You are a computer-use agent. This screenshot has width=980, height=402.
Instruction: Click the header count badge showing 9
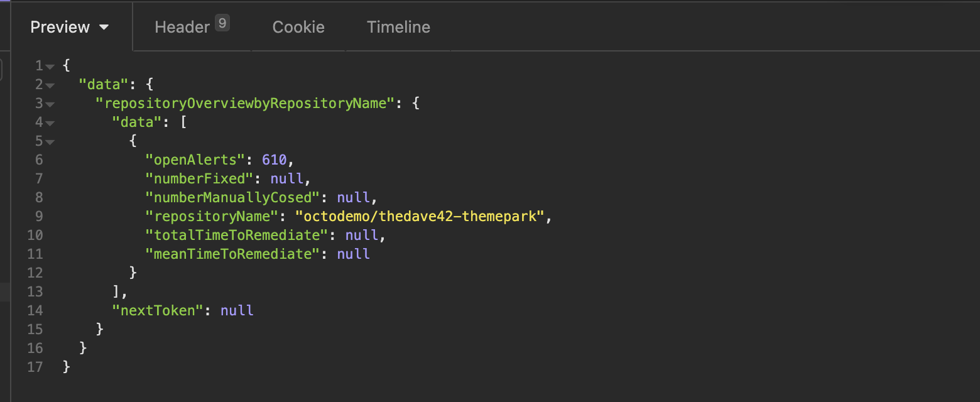tap(222, 24)
